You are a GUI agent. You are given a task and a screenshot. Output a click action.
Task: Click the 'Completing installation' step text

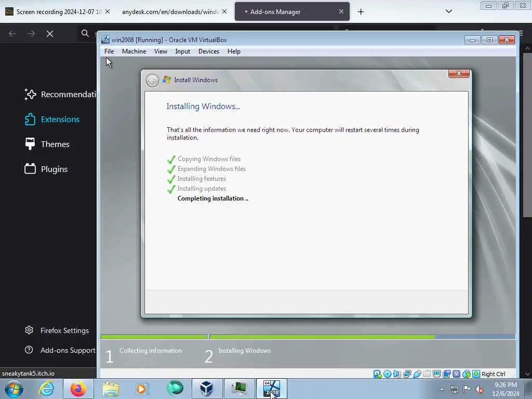(x=212, y=198)
